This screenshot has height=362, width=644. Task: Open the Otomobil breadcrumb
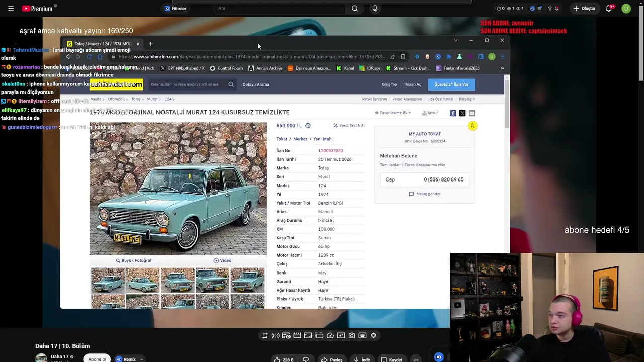click(116, 99)
